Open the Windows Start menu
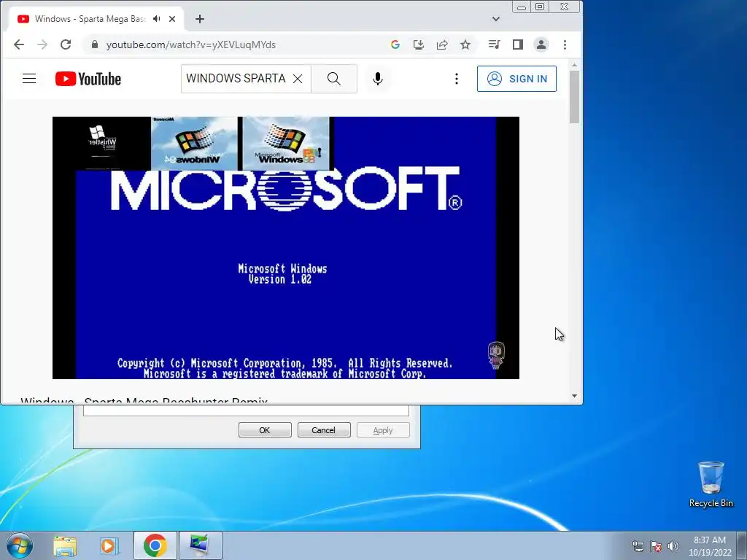The height and width of the screenshot is (560, 747). (x=20, y=545)
